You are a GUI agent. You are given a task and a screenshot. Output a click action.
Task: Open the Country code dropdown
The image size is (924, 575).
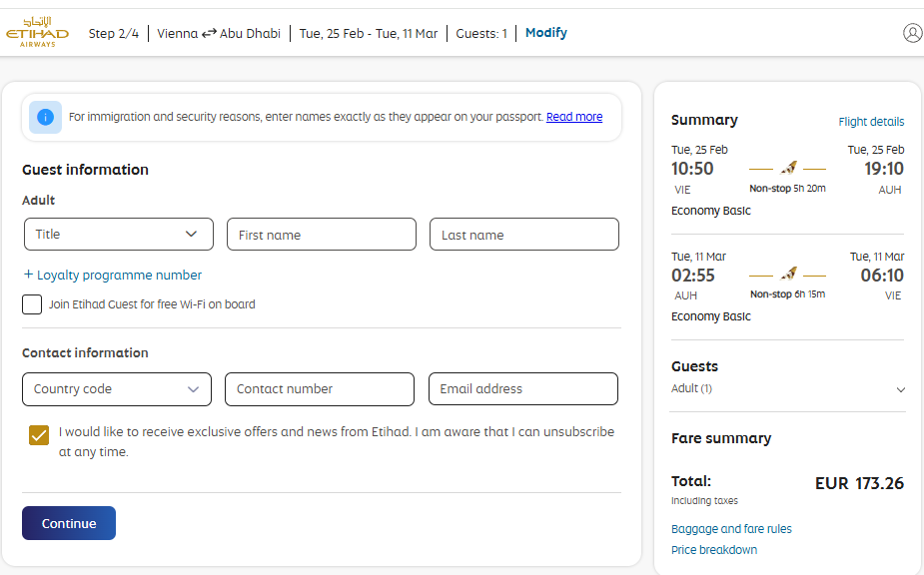point(117,389)
